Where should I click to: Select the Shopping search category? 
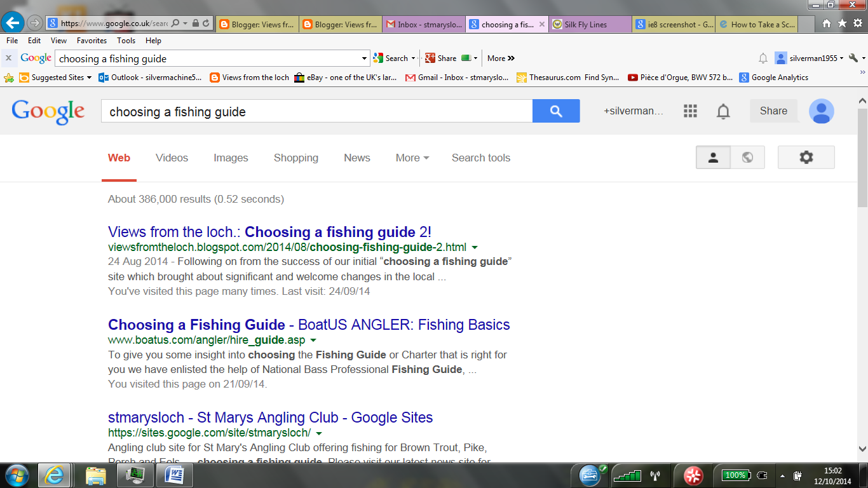[296, 158]
